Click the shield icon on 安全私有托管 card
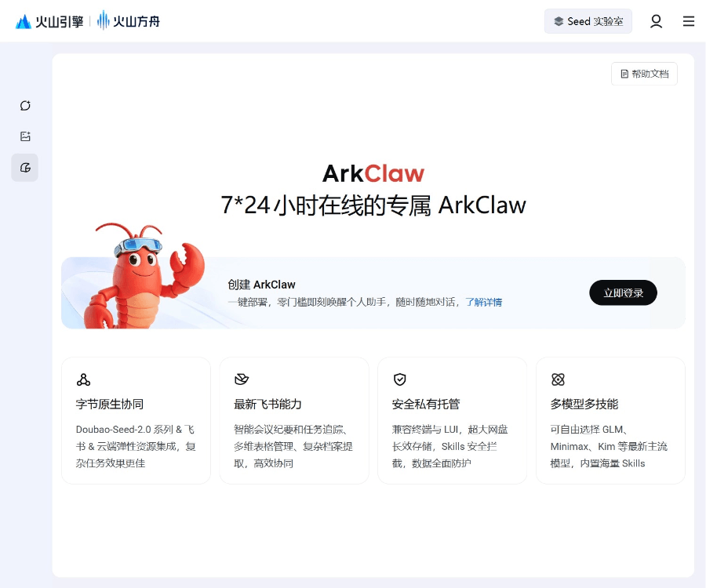The width and height of the screenshot is (706, 588). 400,379
